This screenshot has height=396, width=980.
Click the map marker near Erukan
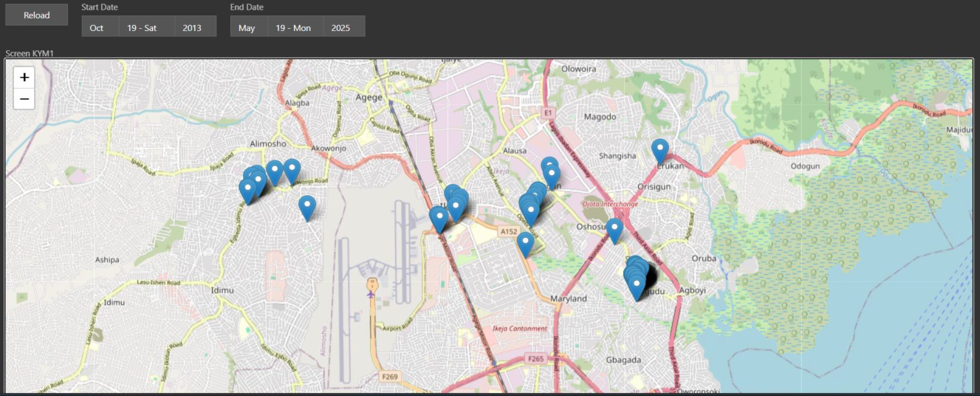659,150
